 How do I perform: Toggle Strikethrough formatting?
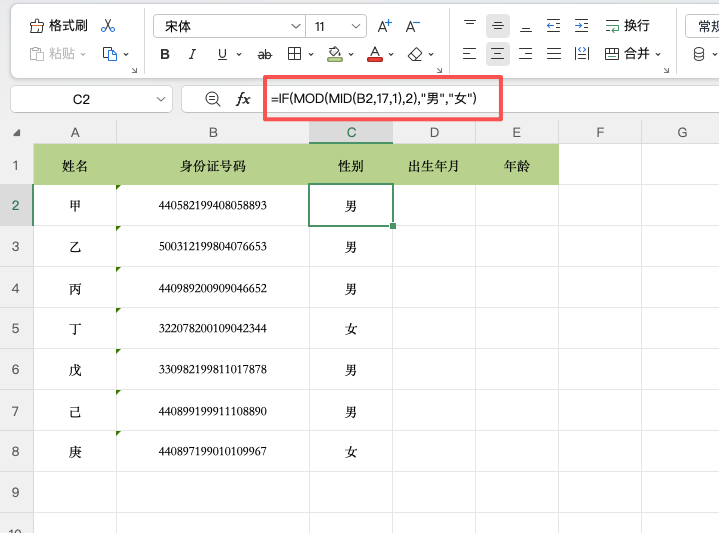[x=264, y=55]
